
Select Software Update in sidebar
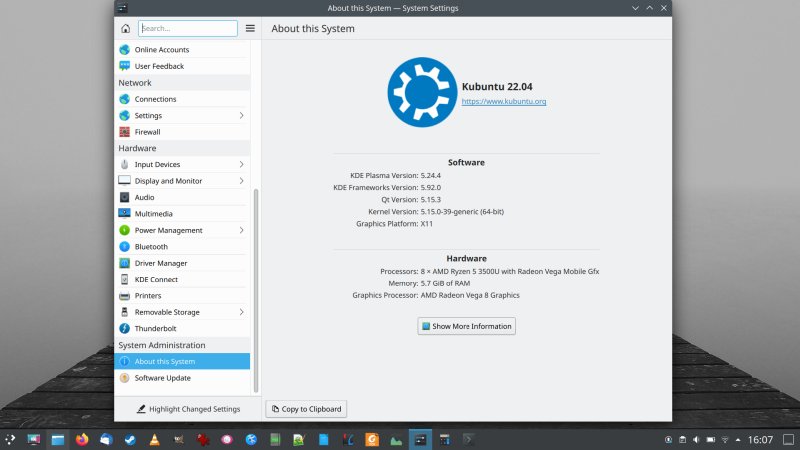pos(162,378)
